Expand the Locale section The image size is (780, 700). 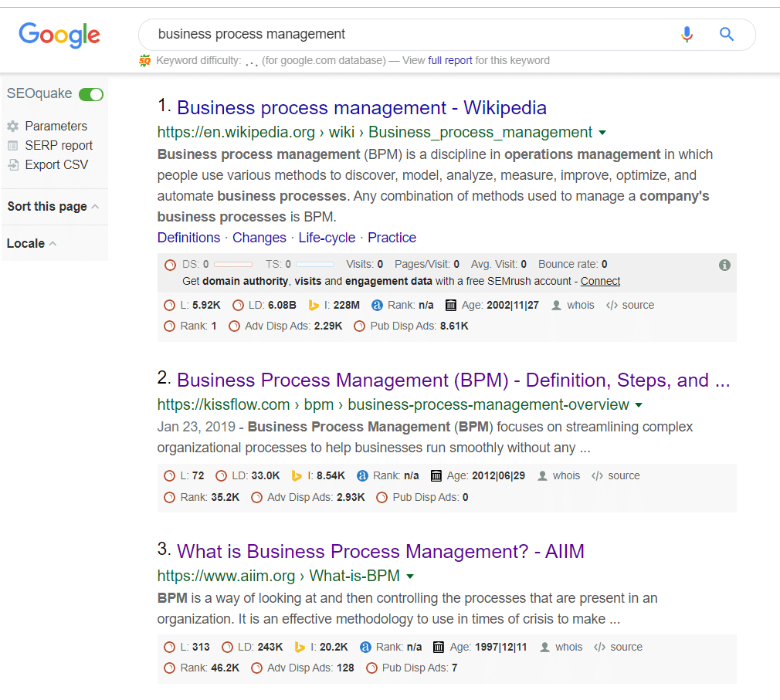pos(32,244)
